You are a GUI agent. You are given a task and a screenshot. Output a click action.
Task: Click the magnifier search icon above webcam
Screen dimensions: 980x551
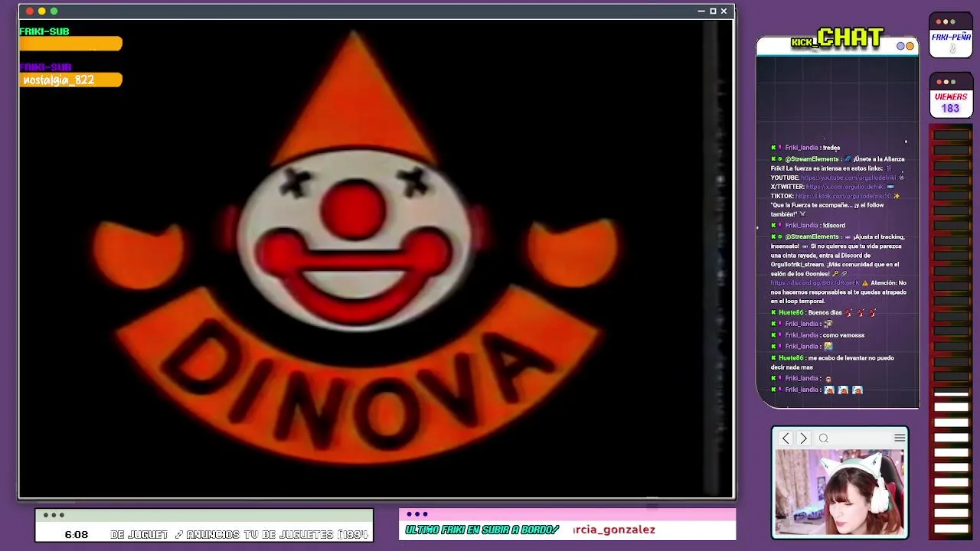[x=824, y=439]
